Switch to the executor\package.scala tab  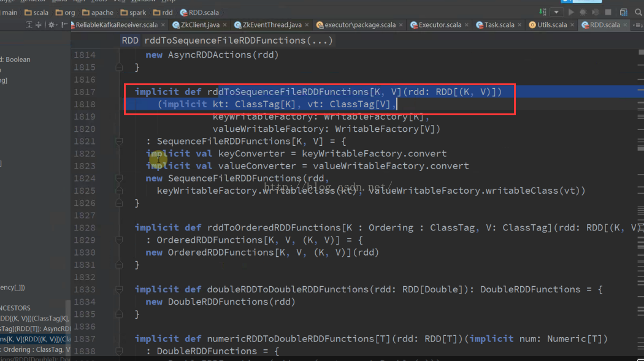(x=360, y=25)
